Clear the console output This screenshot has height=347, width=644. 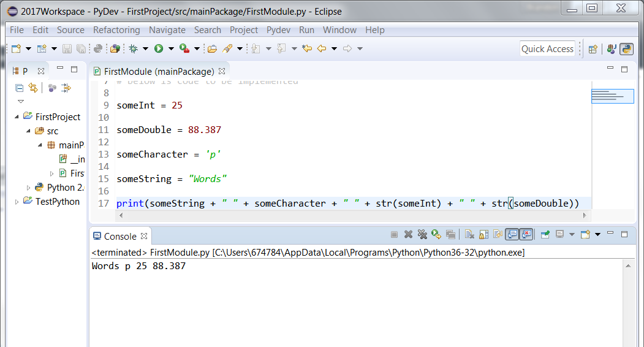(x=469, y=234)
